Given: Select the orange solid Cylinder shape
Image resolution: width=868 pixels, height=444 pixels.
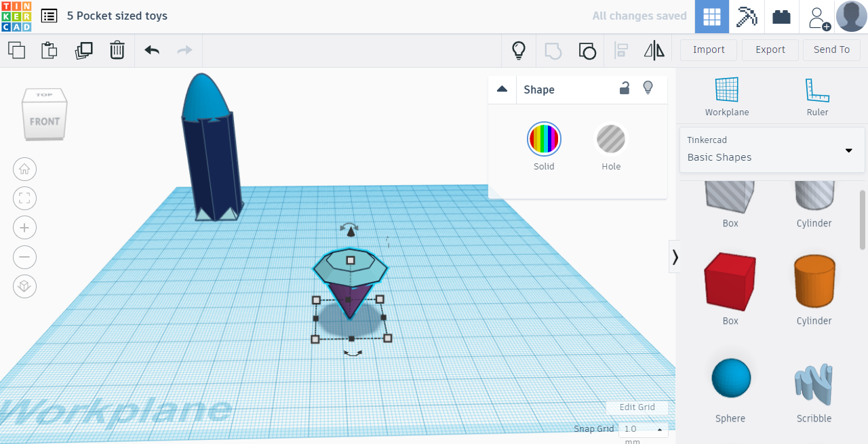Looking at the screenshot, I should click(814, 281).
